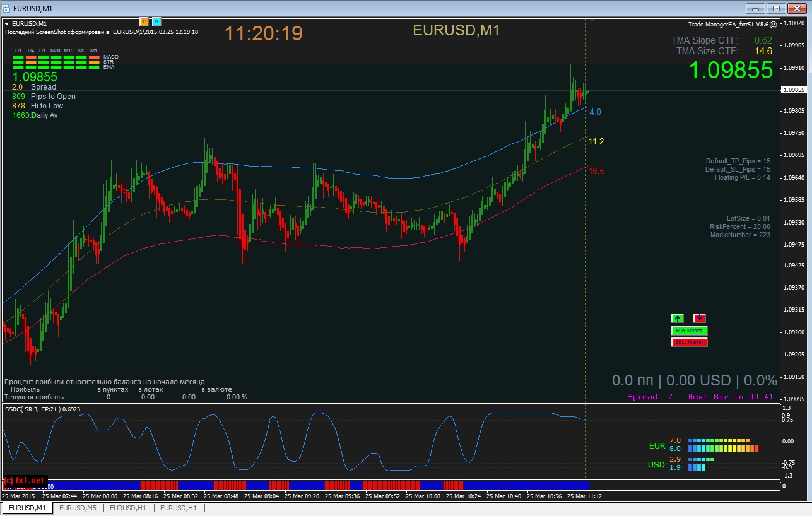Image resolution: width=812 pixels, height=516 pixels.
Task: Click the SELL Market button
Action: 690,342
